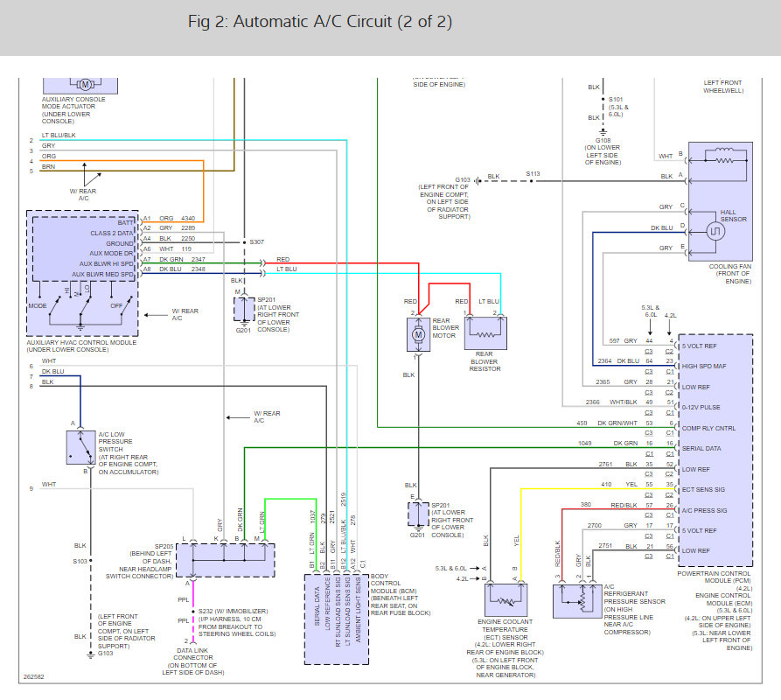Click the auxiliary console mode actuator motor symbol
The image size is (781, 700).
[85, 85]
